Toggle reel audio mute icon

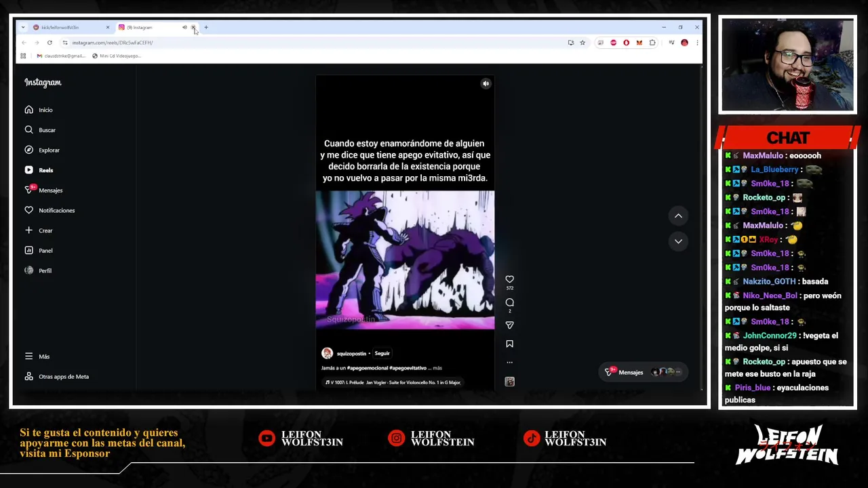486,83
